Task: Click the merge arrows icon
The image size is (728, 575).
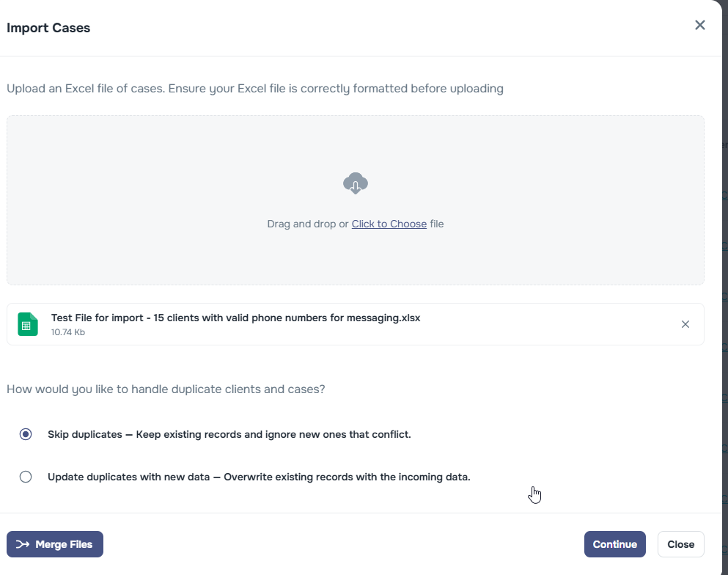Action: point(23,544)
